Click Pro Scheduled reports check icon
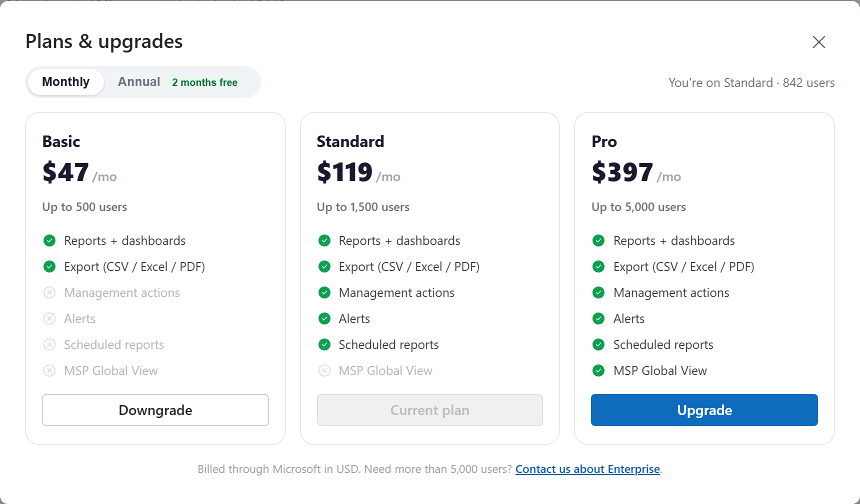Image resolution: width=860 pixels, height=504 pixels. pyautogui.click(x=598, y=345)
